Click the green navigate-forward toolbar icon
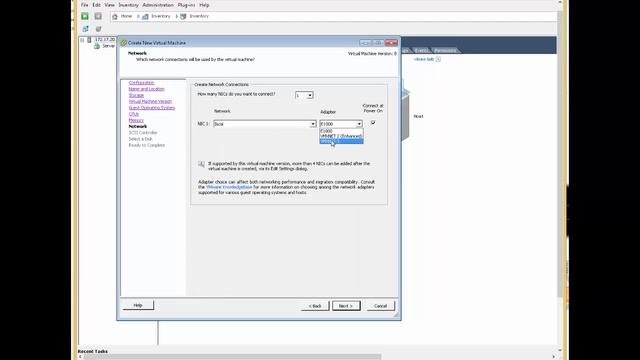The height and width of the screenshot is (360, 640). click(85, 16)
